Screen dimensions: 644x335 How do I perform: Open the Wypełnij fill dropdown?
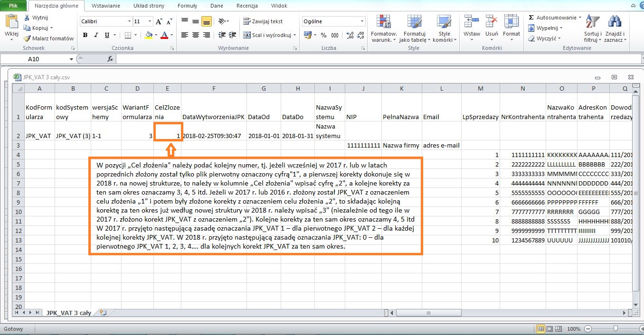point(546,28)
